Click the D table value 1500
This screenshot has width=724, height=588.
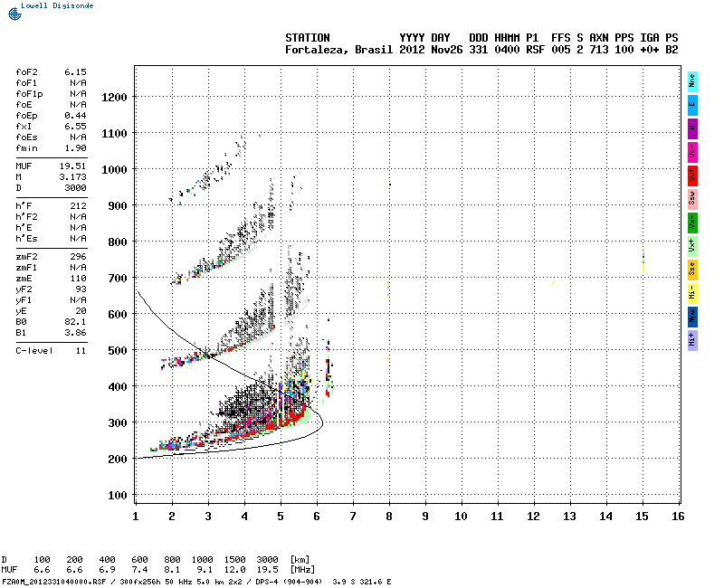coord(234,560)
